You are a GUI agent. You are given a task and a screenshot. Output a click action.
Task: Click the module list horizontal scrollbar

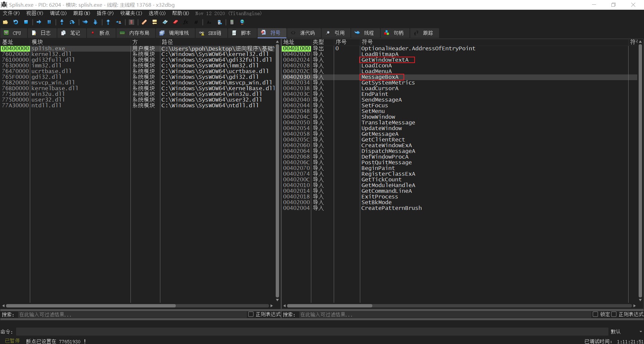coord(91,306)
